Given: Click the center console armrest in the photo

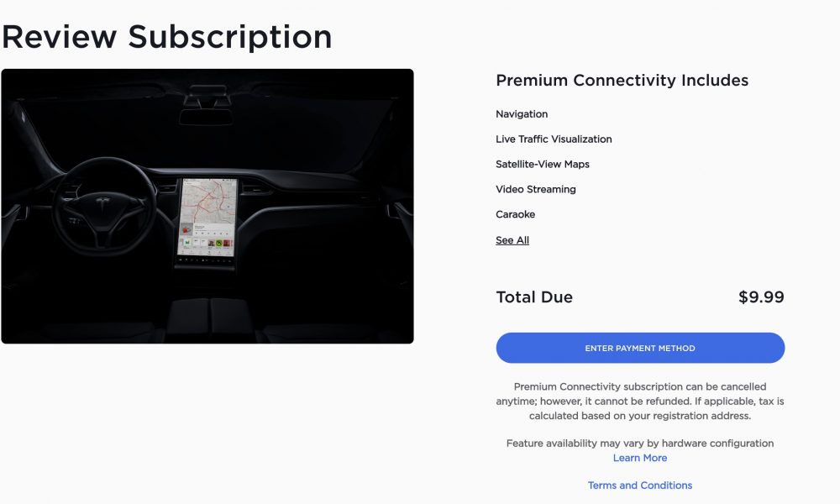Looking at the screenshot, I should (209, 316).
